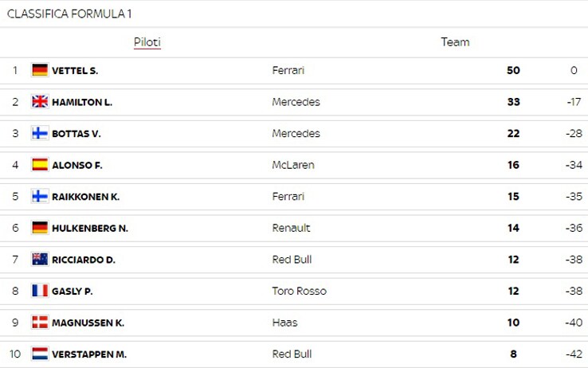Click the Finnish flag beside Raikkonen K.

tap(40, 196)
